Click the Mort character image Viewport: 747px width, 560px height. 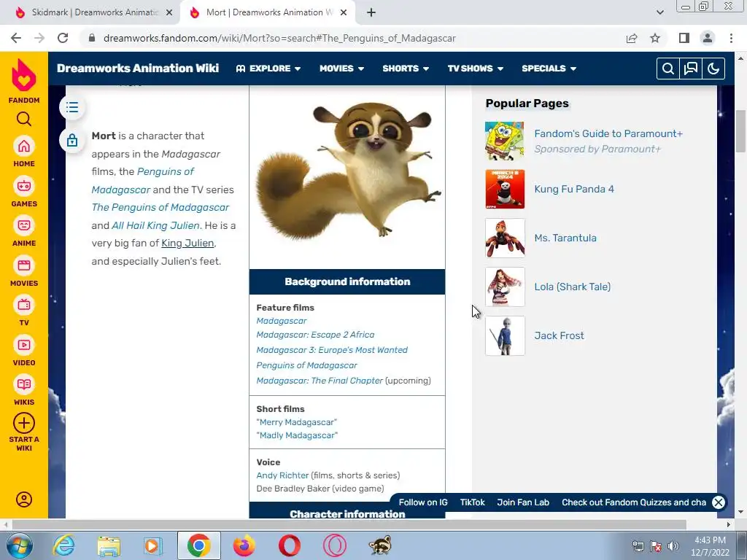[x=348, y=171]
